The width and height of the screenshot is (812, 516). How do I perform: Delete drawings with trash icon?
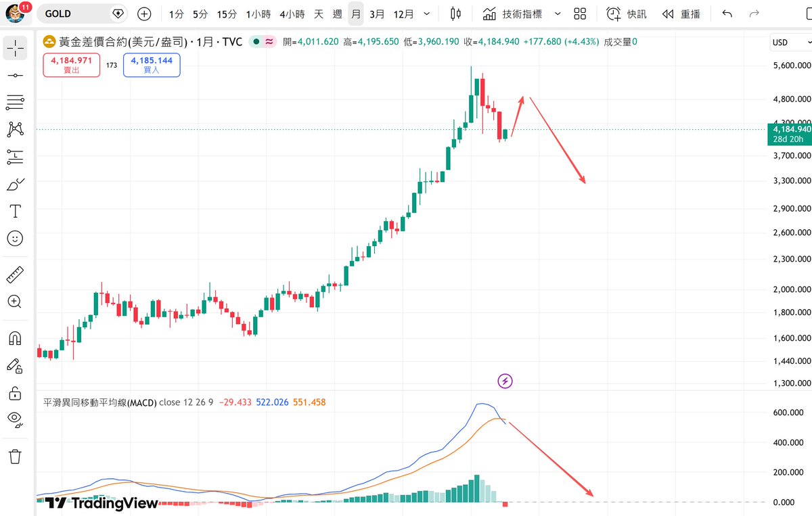coord(15,456)
